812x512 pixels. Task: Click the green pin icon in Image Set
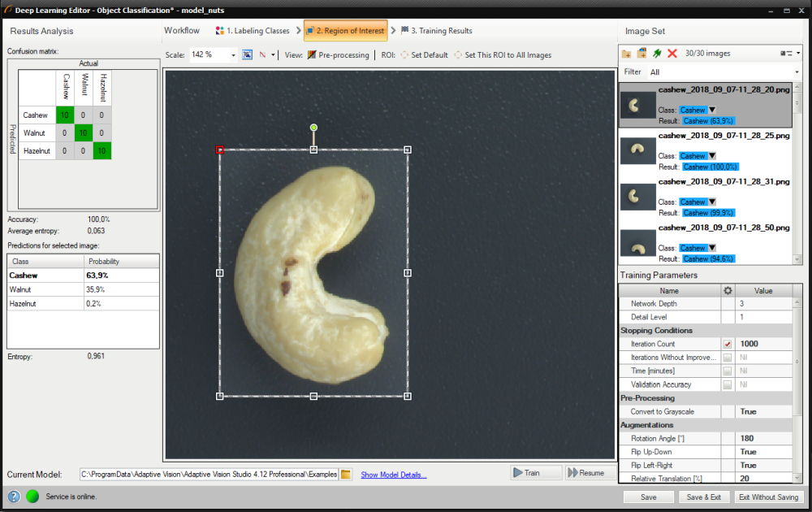pyautogui.click(x=656, y=54)
